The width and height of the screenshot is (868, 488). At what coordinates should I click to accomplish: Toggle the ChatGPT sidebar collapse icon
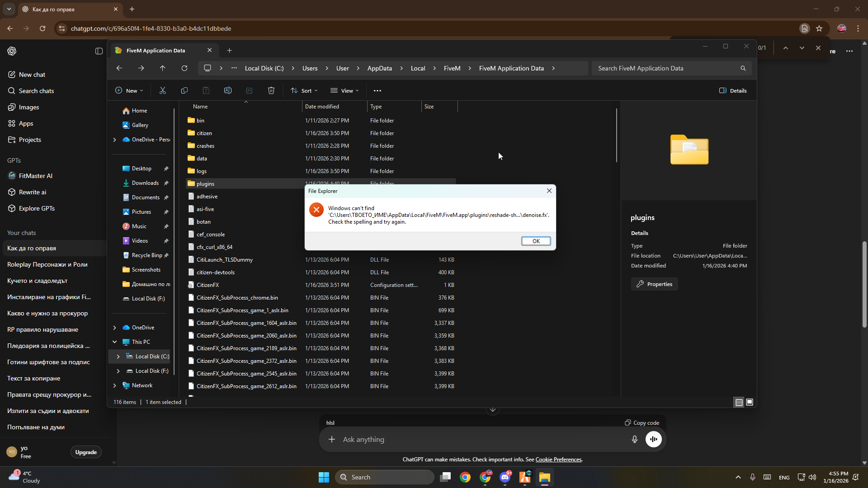(99, 51)
